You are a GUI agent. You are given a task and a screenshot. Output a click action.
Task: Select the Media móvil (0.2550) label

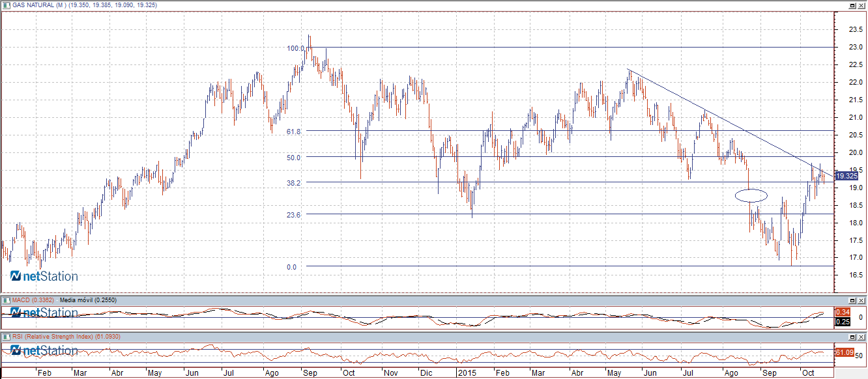pyautogui.click(x=87, y=300)
